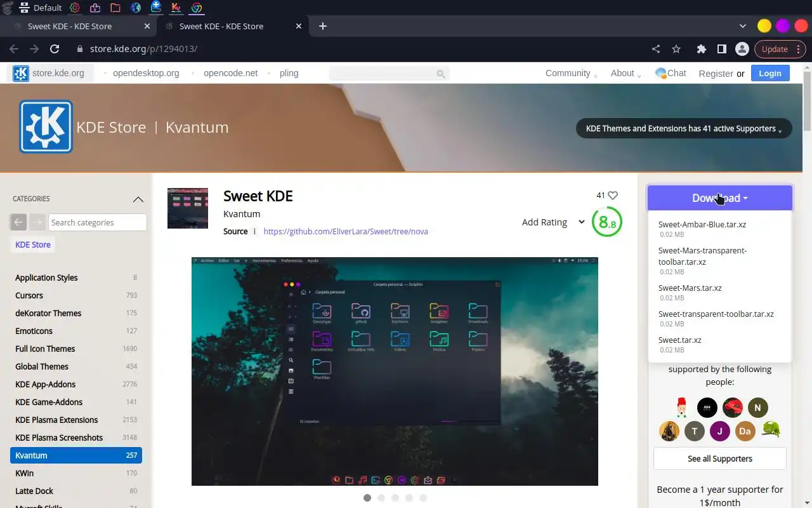Image resolution: width=812 pixels, height=508 pixels.
Task: Open the Chrome profile avatar
Action: (x=742, y=49)
